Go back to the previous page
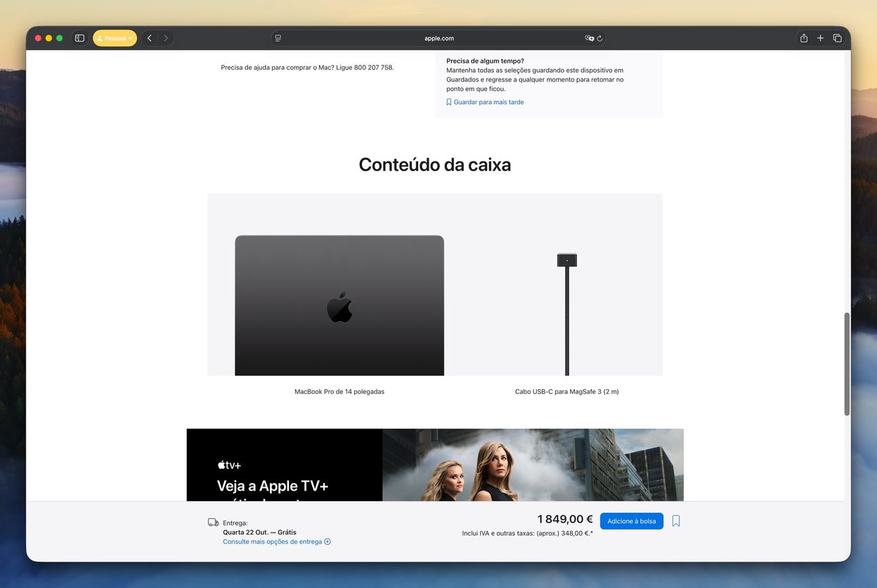This screenshot has width=877, height=588. click(x=149, y=38)
